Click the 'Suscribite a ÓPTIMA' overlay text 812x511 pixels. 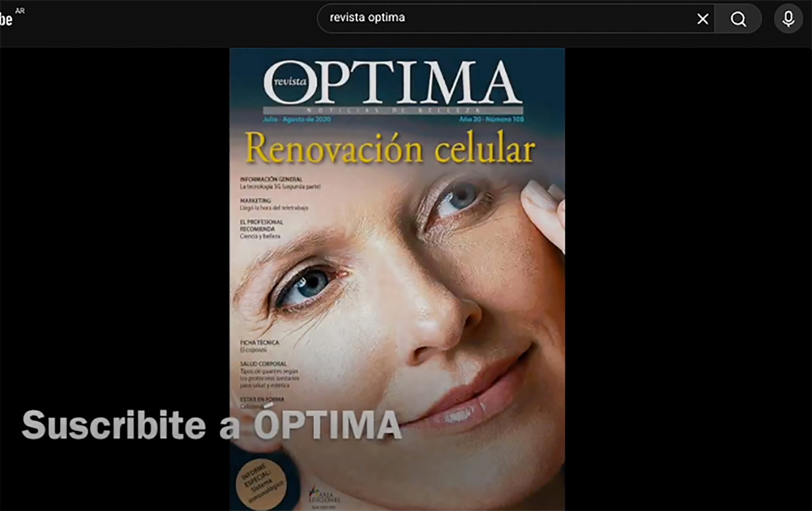[212, 425]
